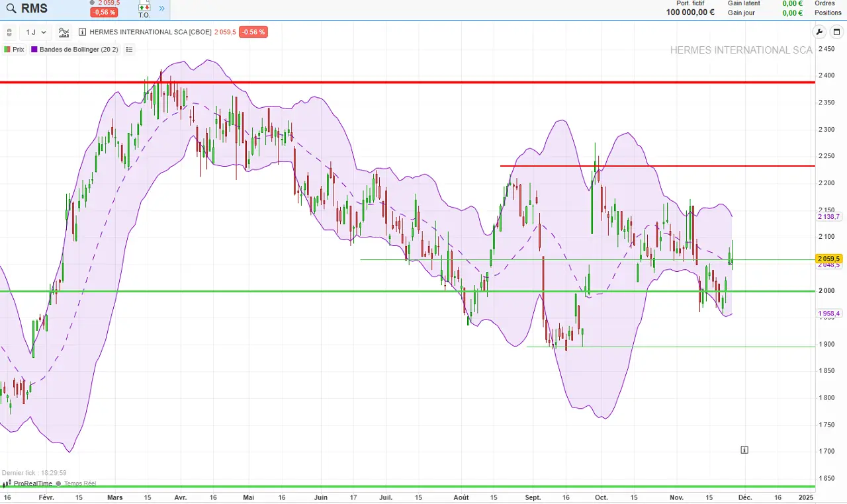The height and width of the screenshot is (504, 847).
Task: Click the HERMES INTERNATIONAL SCA [CBOE] title
Action: tap(151, 32)
